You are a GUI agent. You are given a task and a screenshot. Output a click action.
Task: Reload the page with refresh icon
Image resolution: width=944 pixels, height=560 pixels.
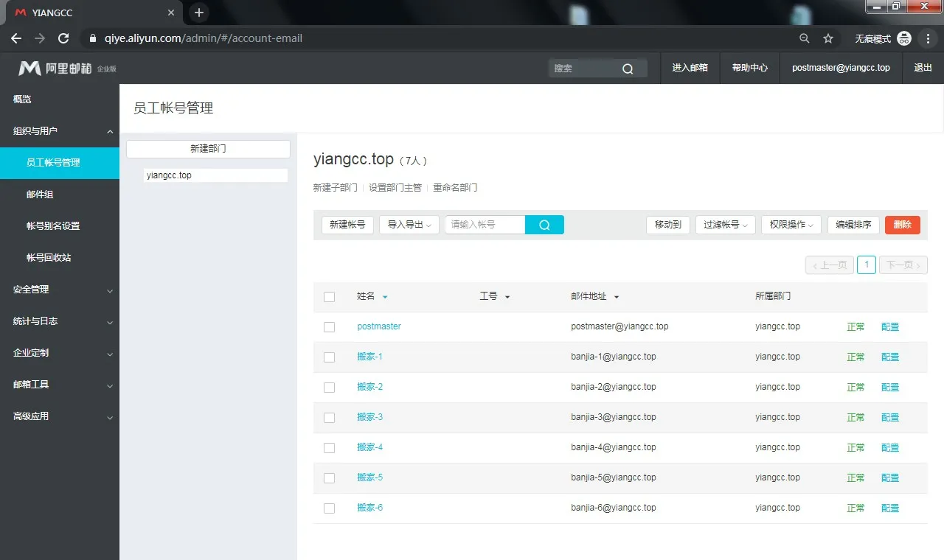63,38
